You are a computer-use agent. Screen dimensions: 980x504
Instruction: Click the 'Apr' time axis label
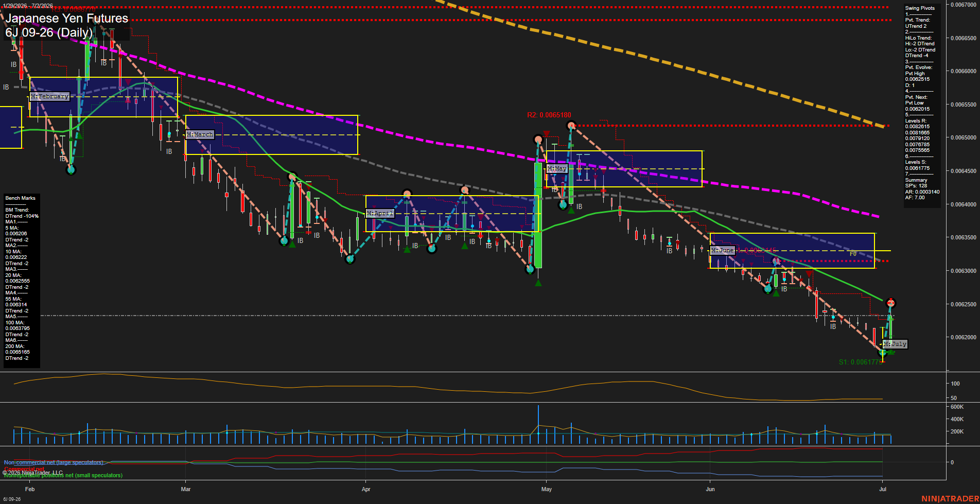click(366, 489)
